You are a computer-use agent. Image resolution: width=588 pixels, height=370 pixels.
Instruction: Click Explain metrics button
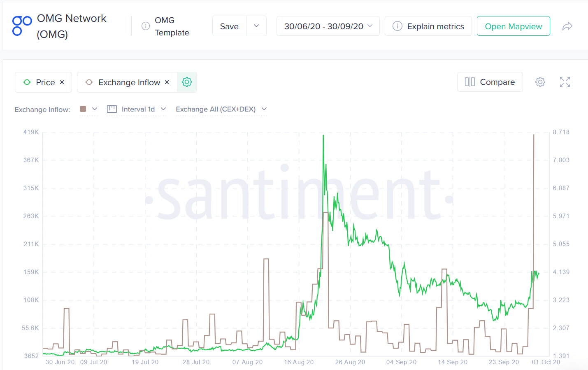click(428, 26)
